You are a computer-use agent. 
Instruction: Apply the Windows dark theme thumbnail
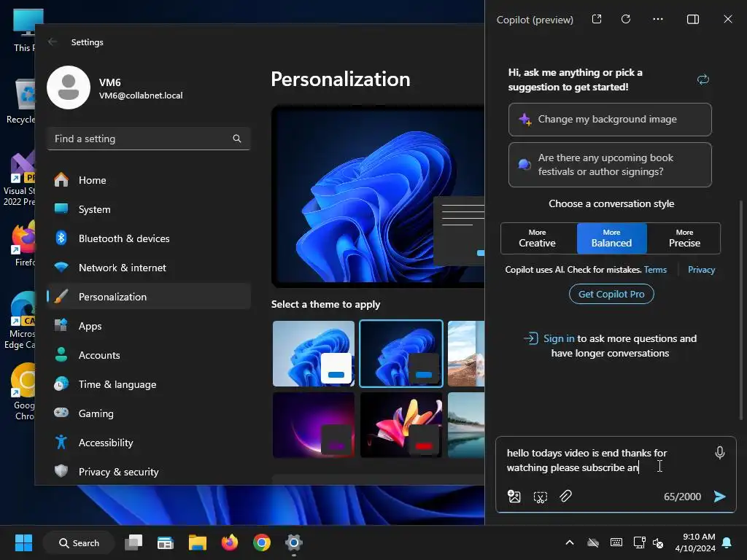401,354
